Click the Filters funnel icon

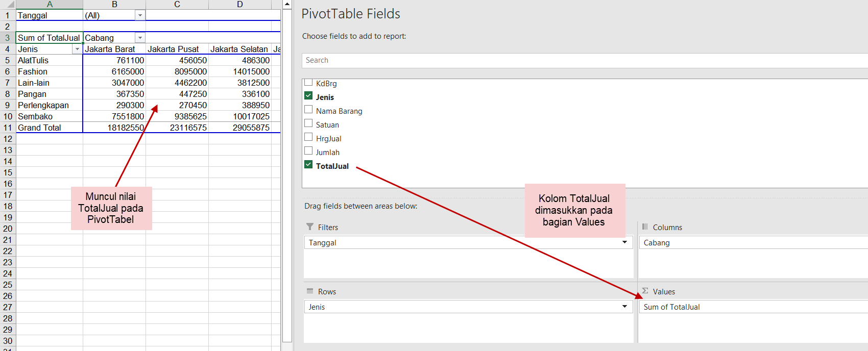(x=310, y=227)
